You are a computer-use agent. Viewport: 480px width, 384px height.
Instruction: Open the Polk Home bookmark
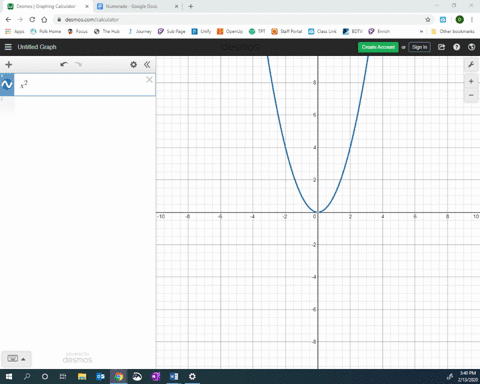[x=46, y=31]
